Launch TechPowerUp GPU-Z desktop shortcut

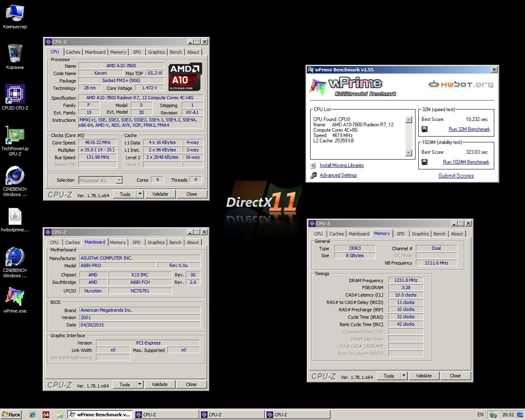(15, 141)
